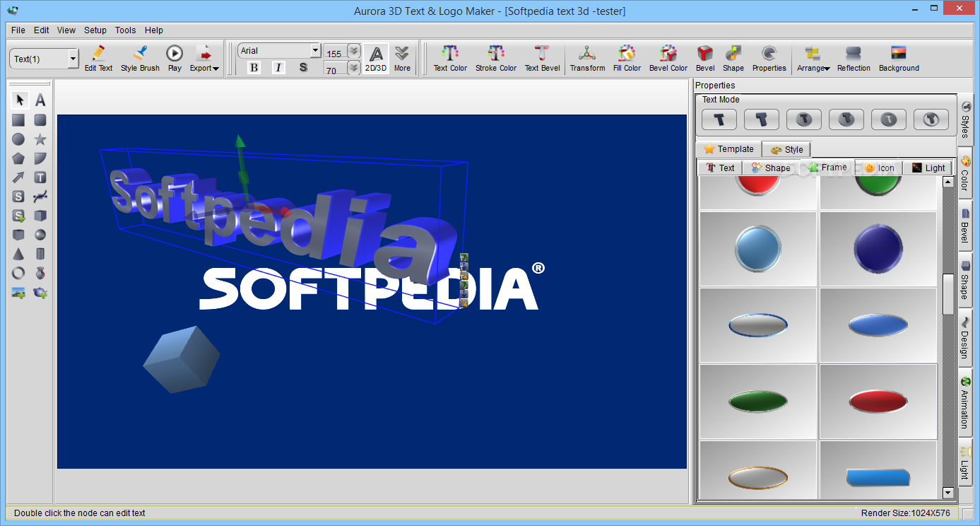This screenshot has width=980, height=526.
Task: Select the second Text Mode option
Action: [x=762, y=119]
